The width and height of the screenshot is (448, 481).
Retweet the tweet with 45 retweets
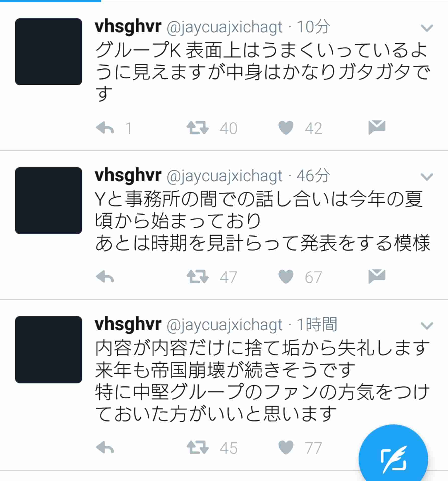(198, 447)
